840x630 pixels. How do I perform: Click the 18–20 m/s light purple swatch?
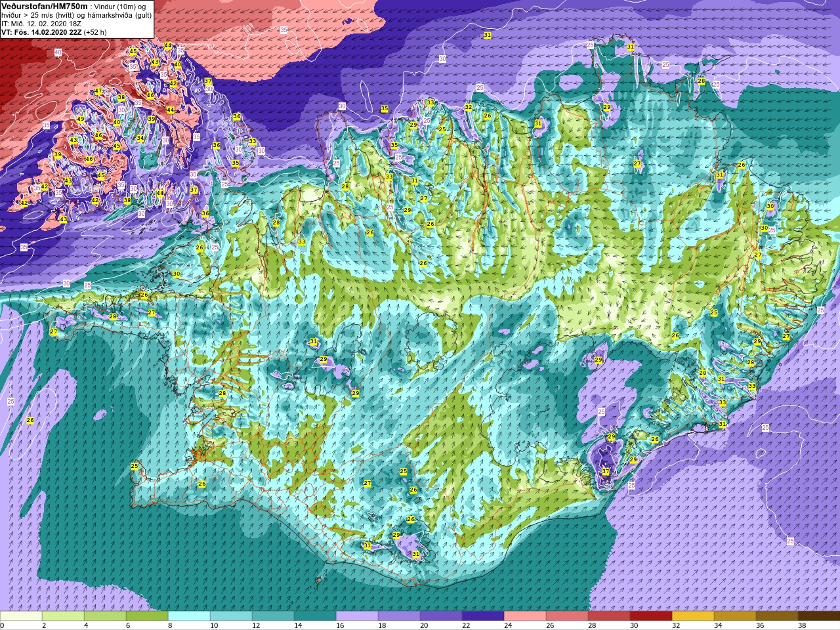coord(399,616)
